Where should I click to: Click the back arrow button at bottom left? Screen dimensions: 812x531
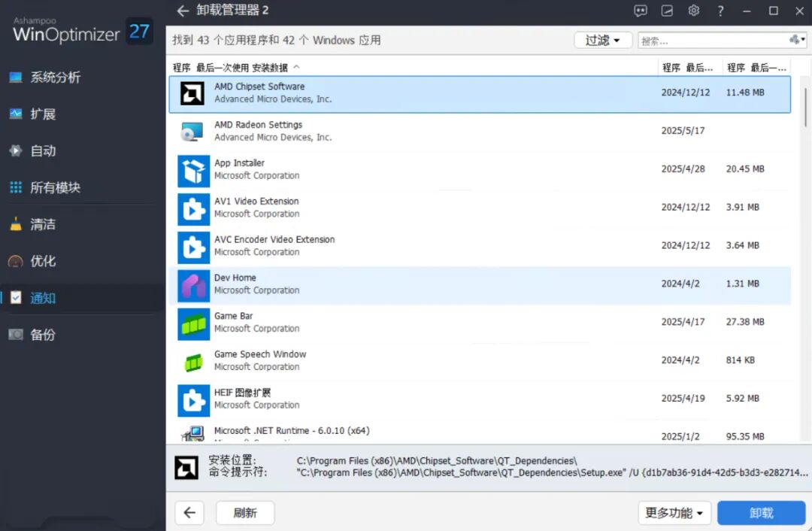[x=189, y=513]
